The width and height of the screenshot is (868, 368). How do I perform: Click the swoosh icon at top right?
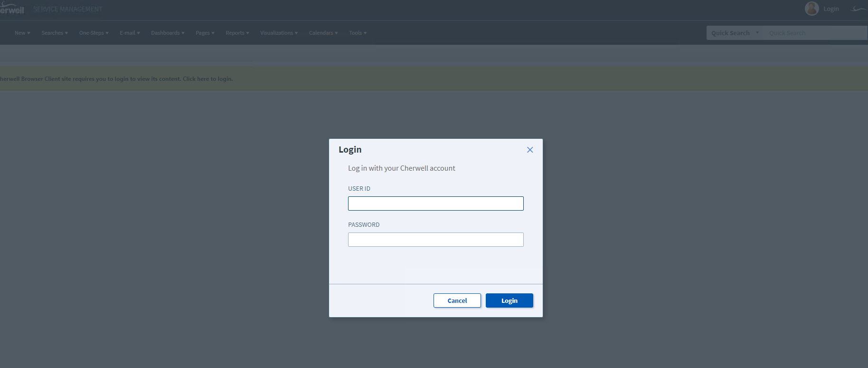pyautogui.click(x=858, y=9)
